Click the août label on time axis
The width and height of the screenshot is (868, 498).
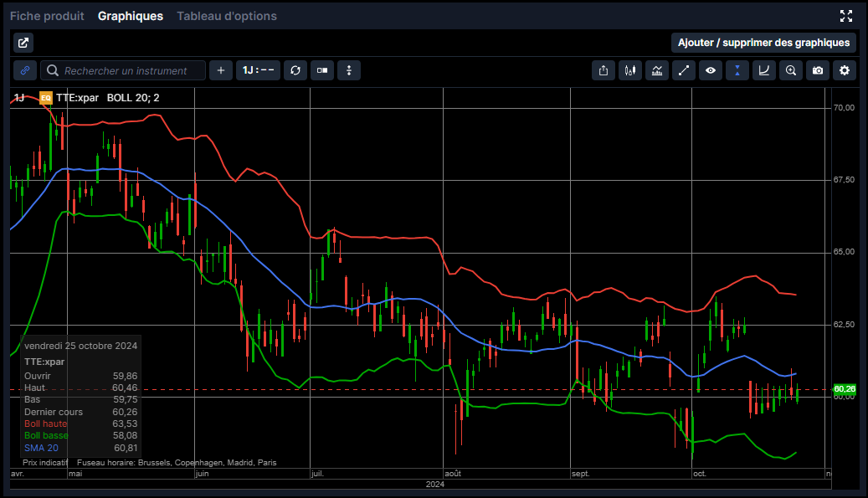click(453, 474)
